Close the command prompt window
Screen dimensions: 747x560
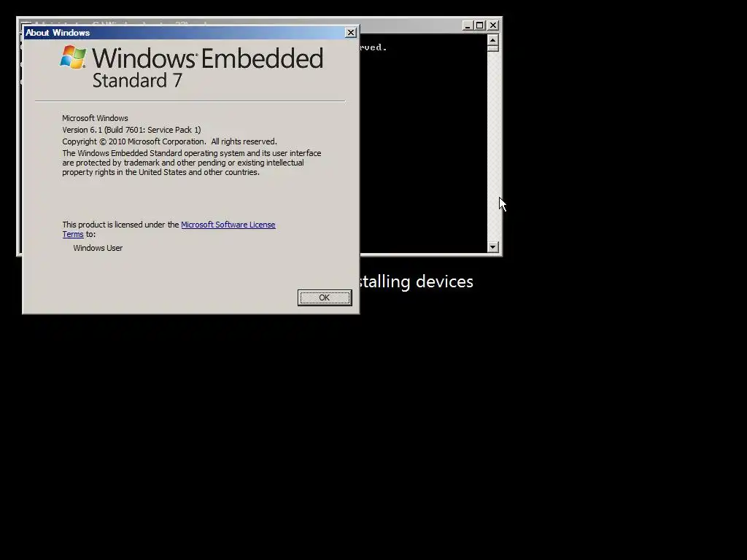point(493,26)
